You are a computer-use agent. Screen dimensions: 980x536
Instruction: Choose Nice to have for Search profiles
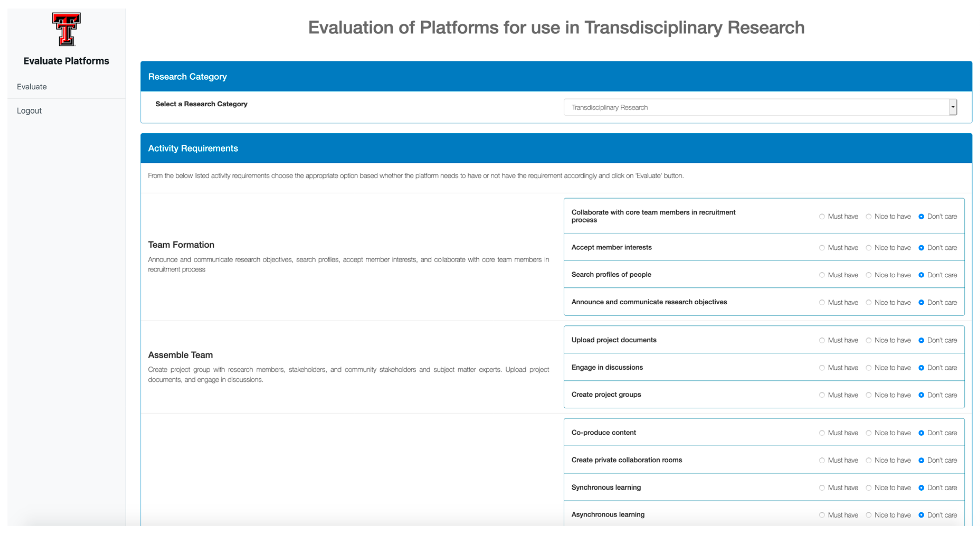tap(869, 275)
